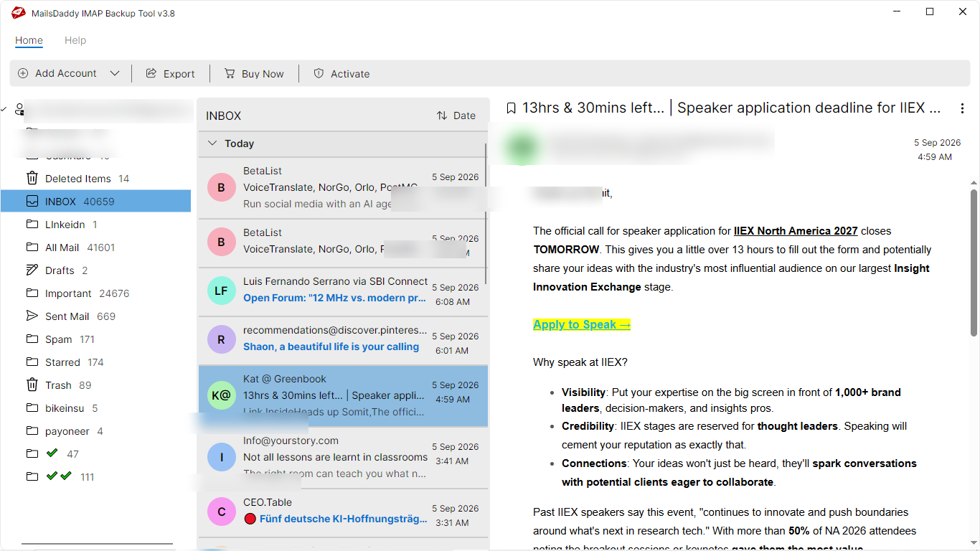The height and width of the screenshot is (551, 980).
Task: Open the INBOX folder in sidebar
Action: [96, 202]
